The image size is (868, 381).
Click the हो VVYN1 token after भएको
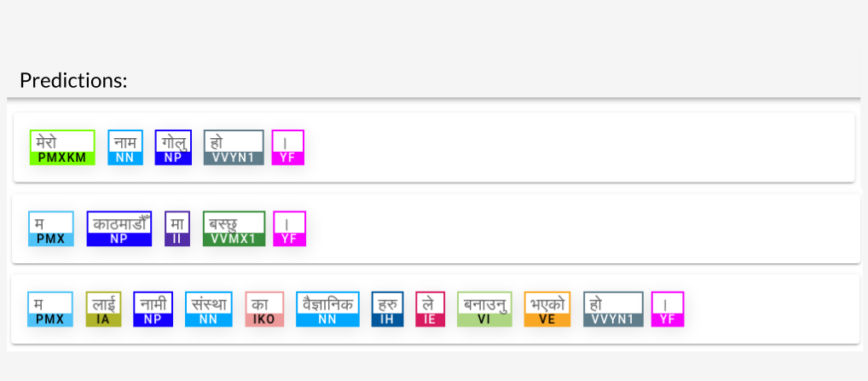click(x=613, y=309)
